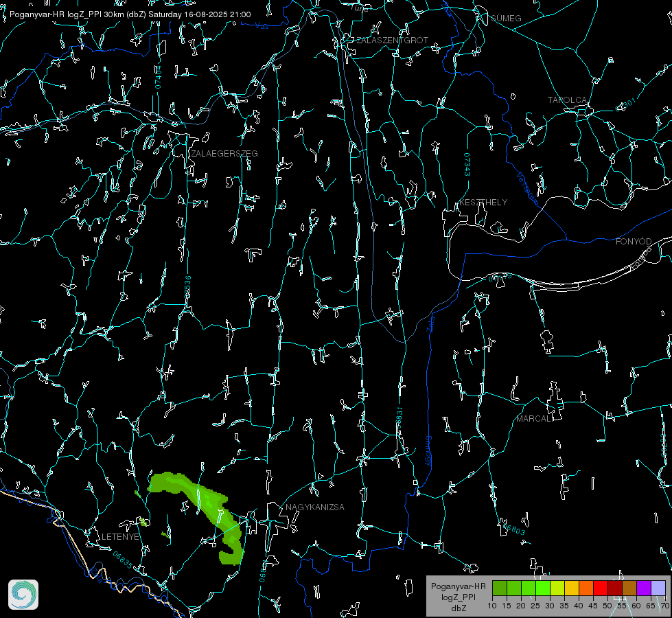Click the bright red 45-50 dBZ swatch

coord(601,588)
